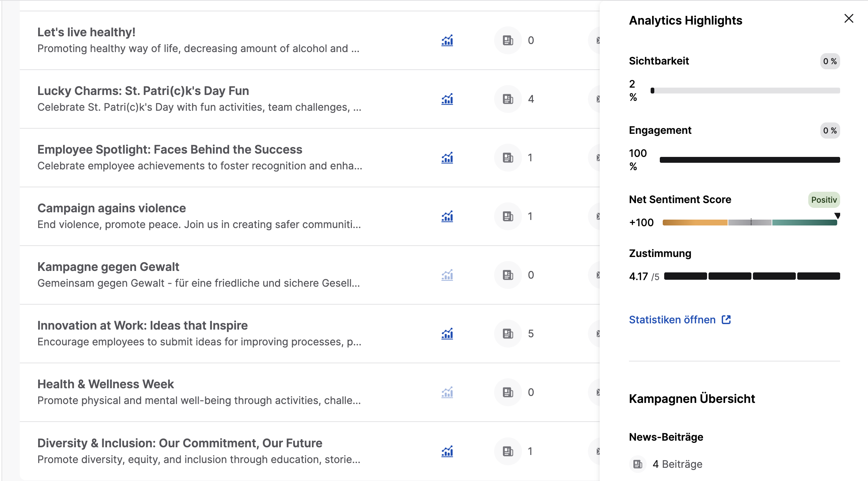Open the Kampagne gegen Gewalt title
The width and height of the screenshot is (868, 481).
(108, 267)
